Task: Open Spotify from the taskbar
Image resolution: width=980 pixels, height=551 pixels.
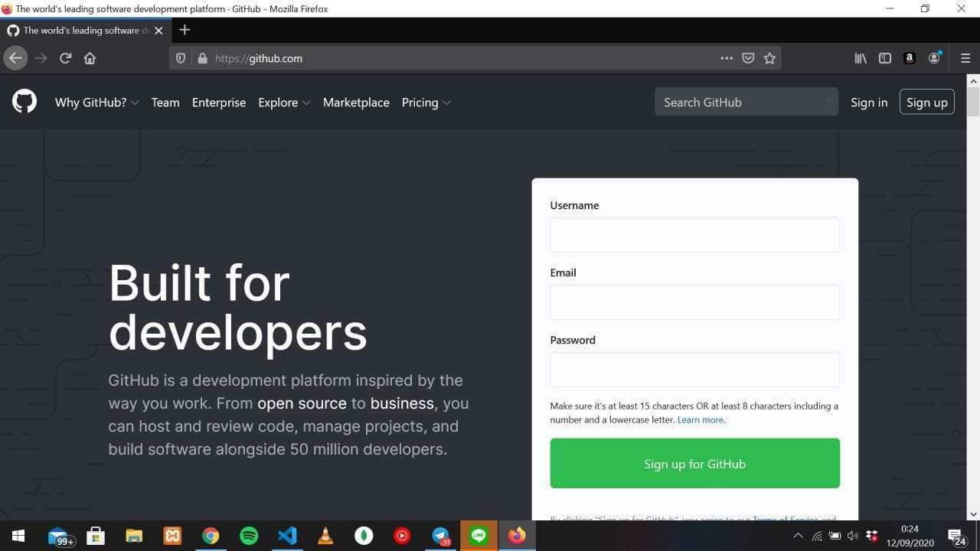Action: [249, 536]
